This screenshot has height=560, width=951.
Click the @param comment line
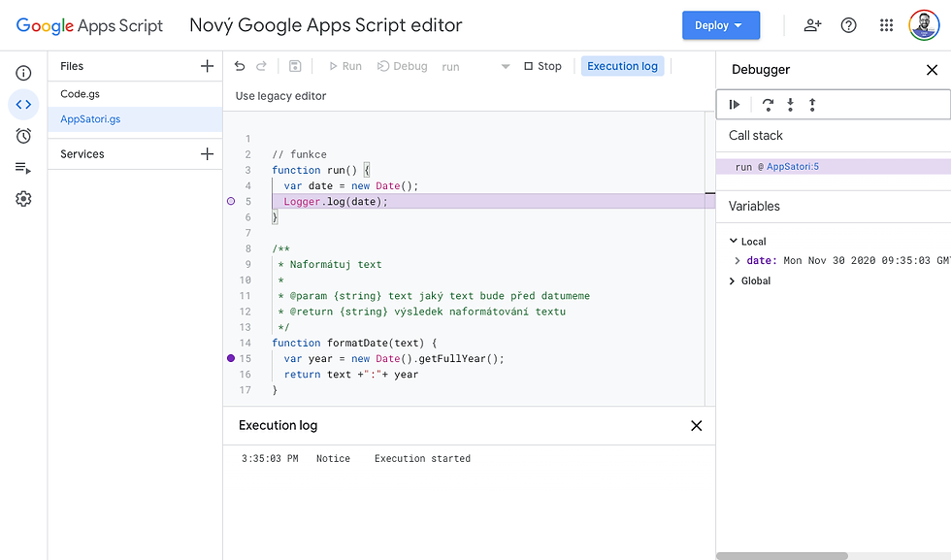pos(434,295)
